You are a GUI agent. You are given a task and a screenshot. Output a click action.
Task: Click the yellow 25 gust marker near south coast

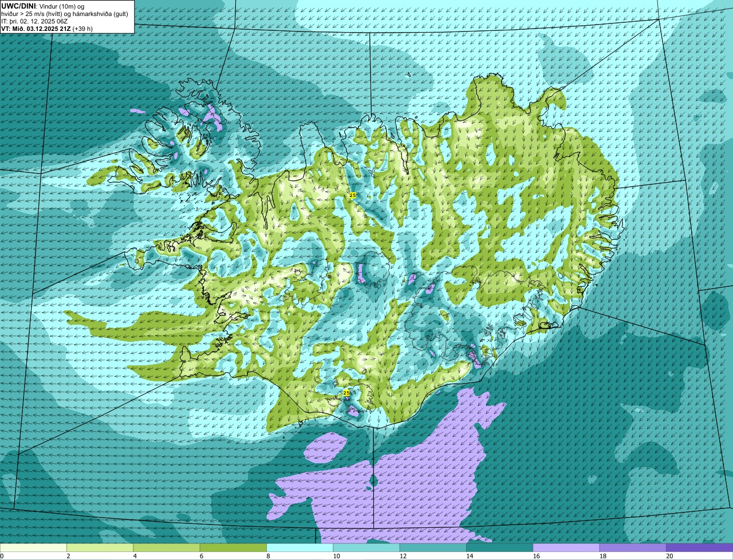click(x=346, y=393)
